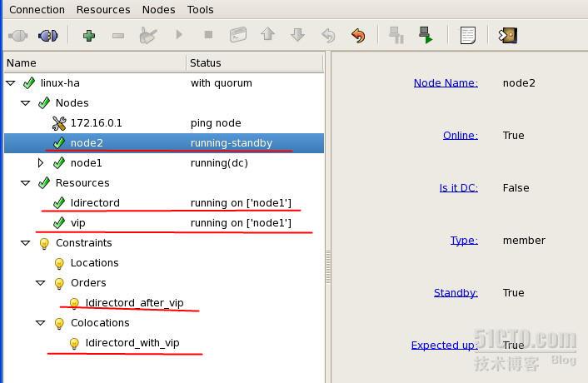Click the Expected up link
588x383 pixels.
pos(445,346)
